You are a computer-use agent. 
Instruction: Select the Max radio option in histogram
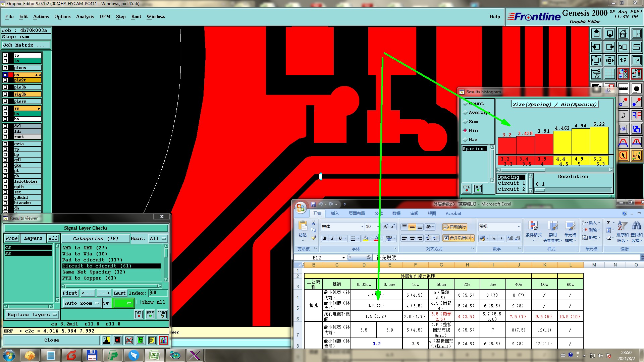[x=465, y=140]
